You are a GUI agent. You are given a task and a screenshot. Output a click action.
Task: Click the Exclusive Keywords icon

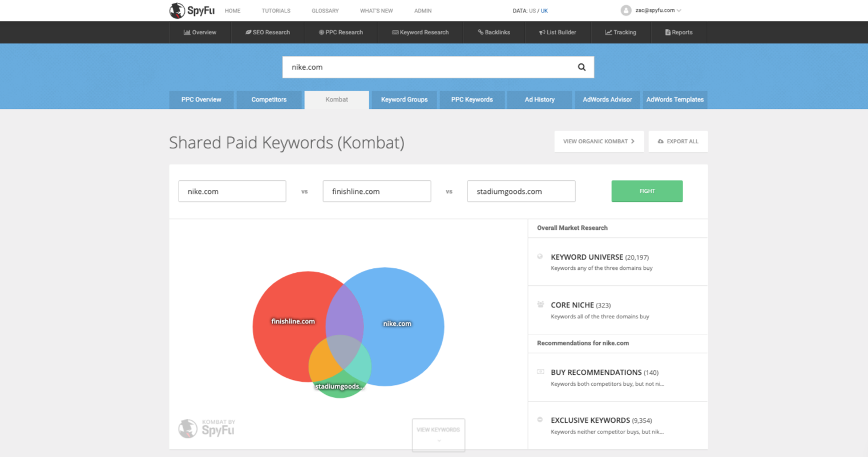coord(540,419)
